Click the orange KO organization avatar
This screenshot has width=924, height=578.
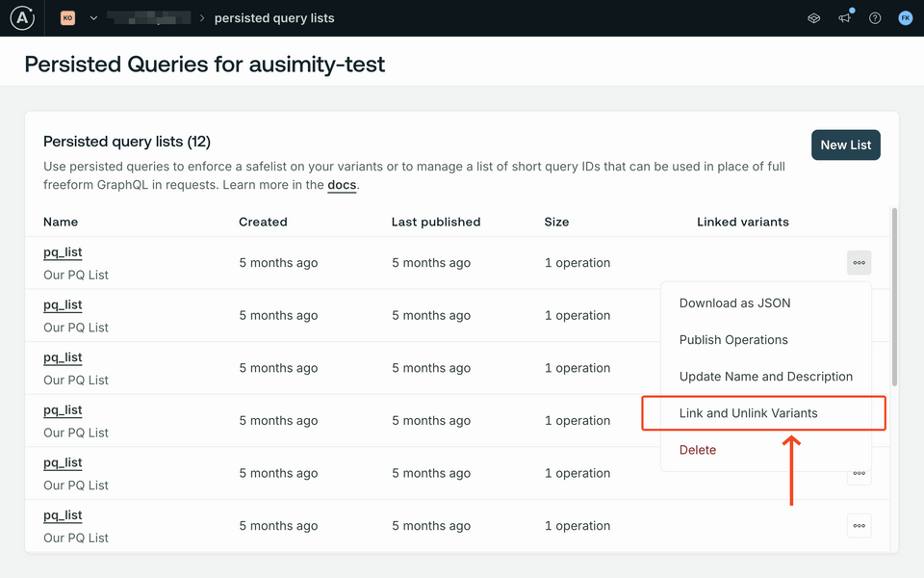pyautogui.click(x=67, y=18)
